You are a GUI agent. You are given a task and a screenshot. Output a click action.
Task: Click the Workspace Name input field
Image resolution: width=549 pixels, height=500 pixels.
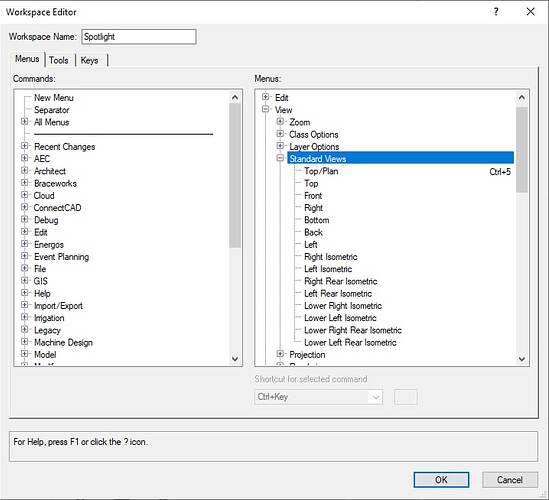(139, 37)
